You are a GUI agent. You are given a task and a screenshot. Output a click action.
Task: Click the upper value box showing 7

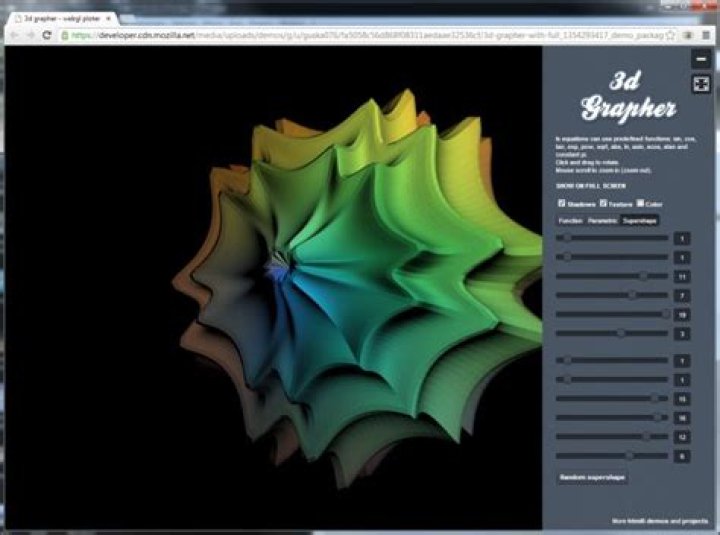682,296
